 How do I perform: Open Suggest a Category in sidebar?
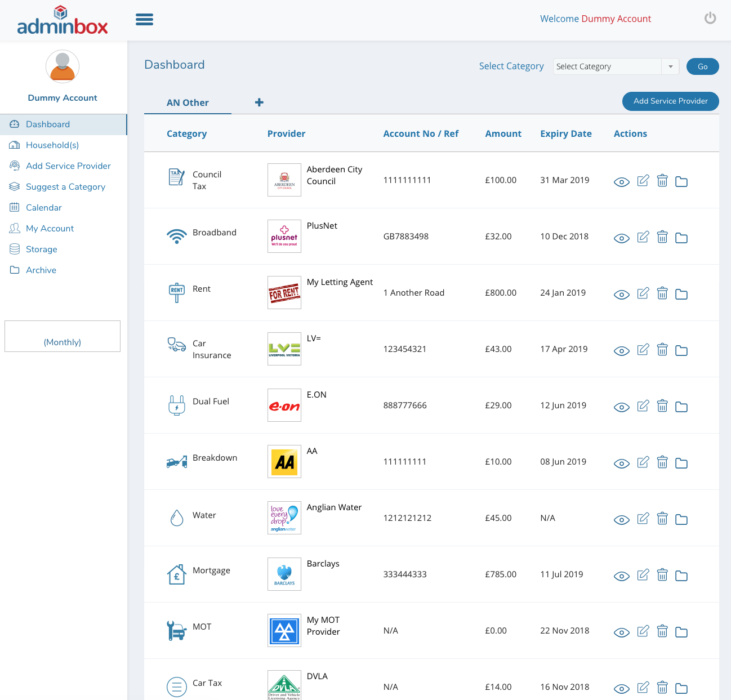point(63,187)
